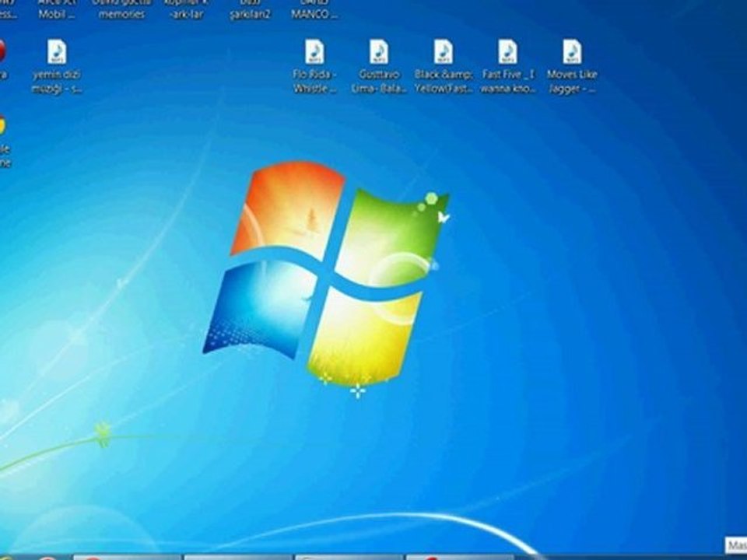Screen dimensions: 747x560
Task: Click the 'memories' desktop item label
Action: [x=121, y=14]
